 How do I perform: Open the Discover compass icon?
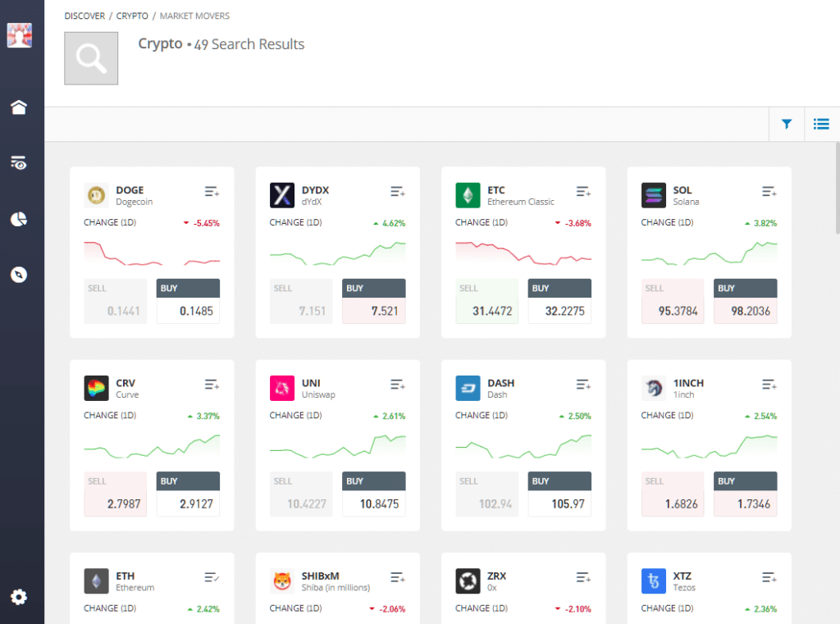[x=19, y=275]
